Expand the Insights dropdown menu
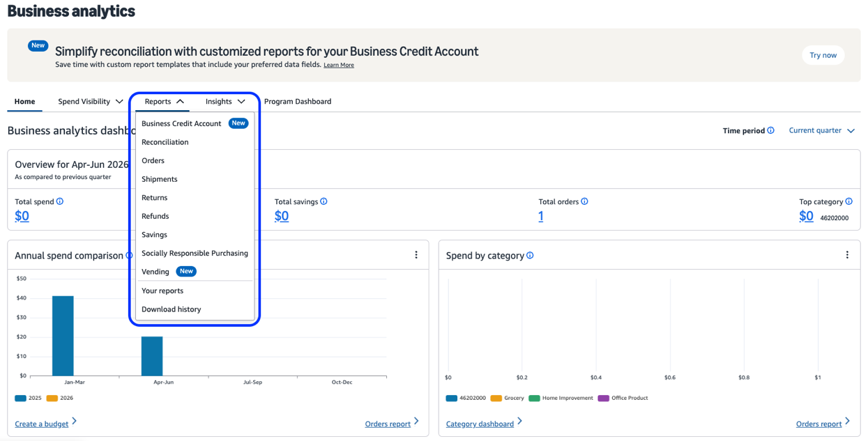The width and height of the screenshot is (868, 441). pos(225,102)
